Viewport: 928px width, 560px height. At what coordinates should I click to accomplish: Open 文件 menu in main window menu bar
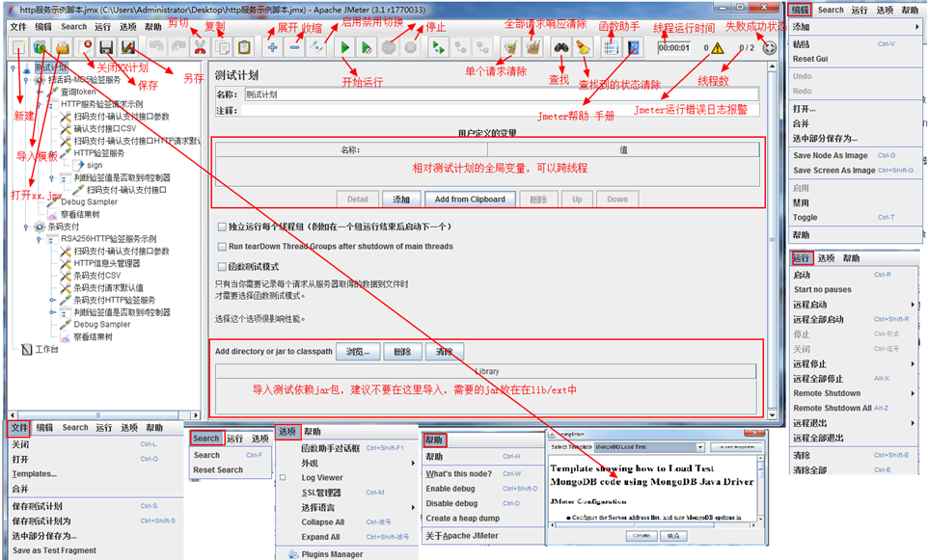click(x=17, y=27)
